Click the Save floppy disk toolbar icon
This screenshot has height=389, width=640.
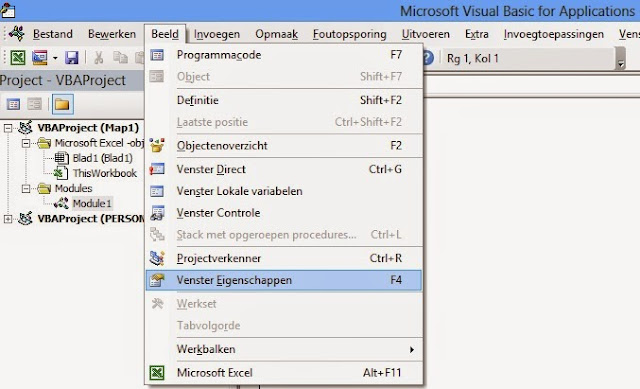click(71, 58)
